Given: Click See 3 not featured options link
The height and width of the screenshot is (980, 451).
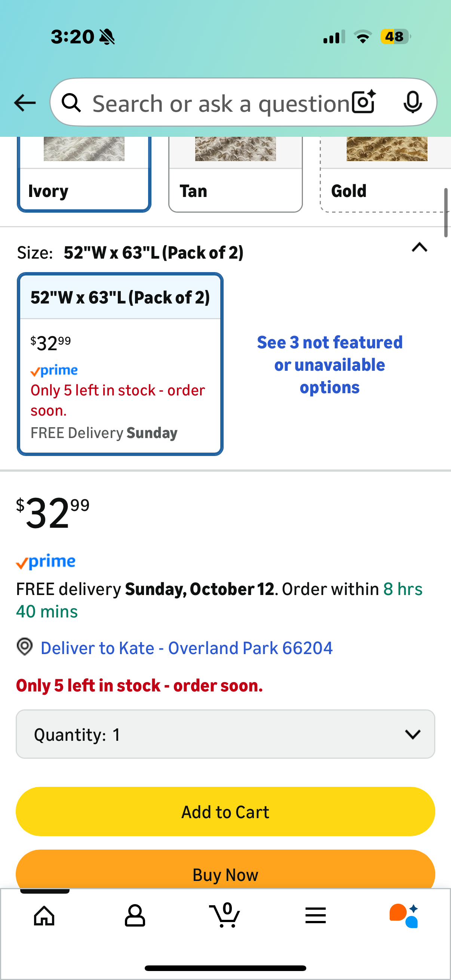Looking at the screenshot, I should tap(329, 364).
